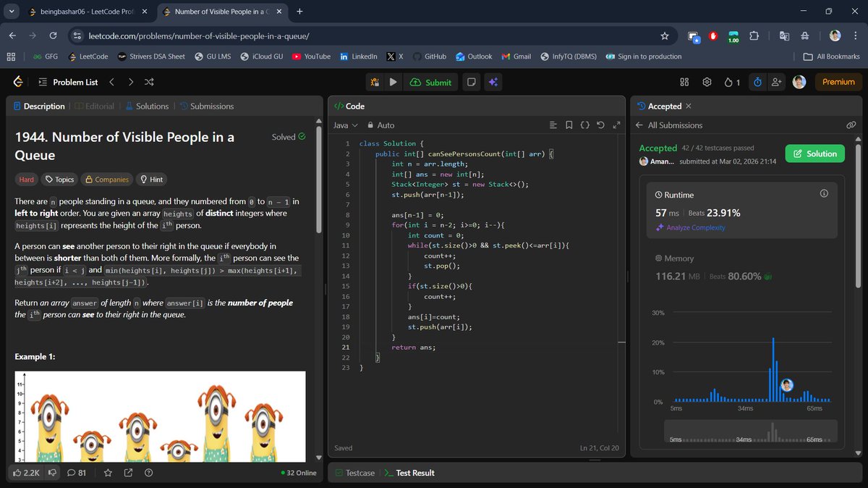This screenshot has height=488, width=868.
Task: Click the debugger bug icon
Action: click(375, 82)
